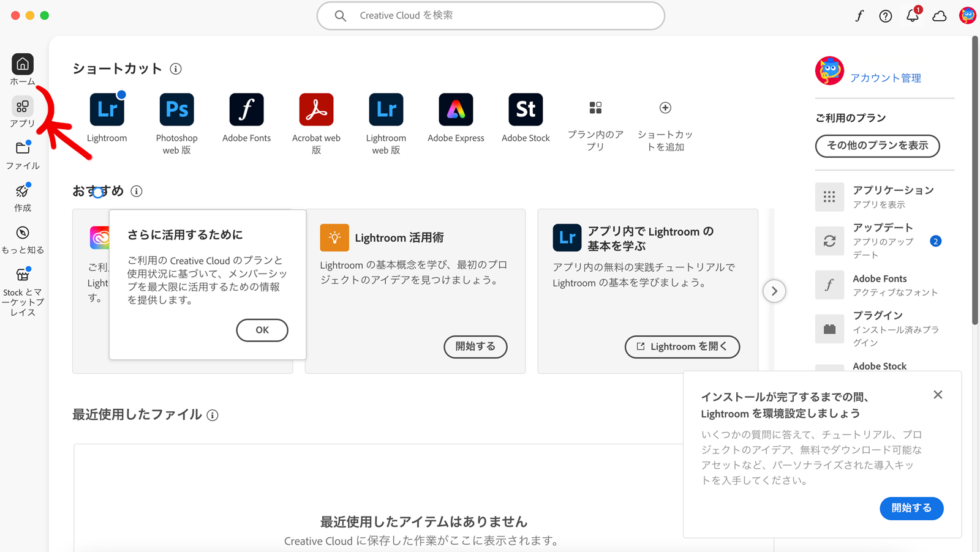
Task: Open the Adobe Express shortcut icon
Action: coord(456,110)
